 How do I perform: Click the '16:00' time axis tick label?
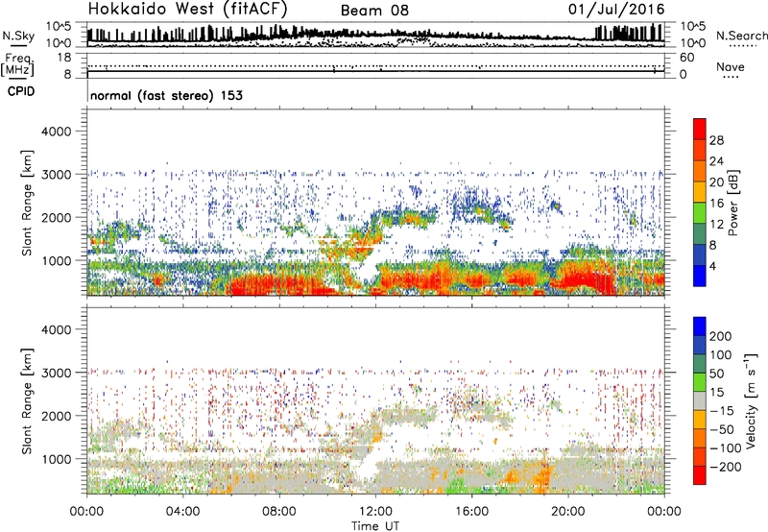tap(471, 512)
